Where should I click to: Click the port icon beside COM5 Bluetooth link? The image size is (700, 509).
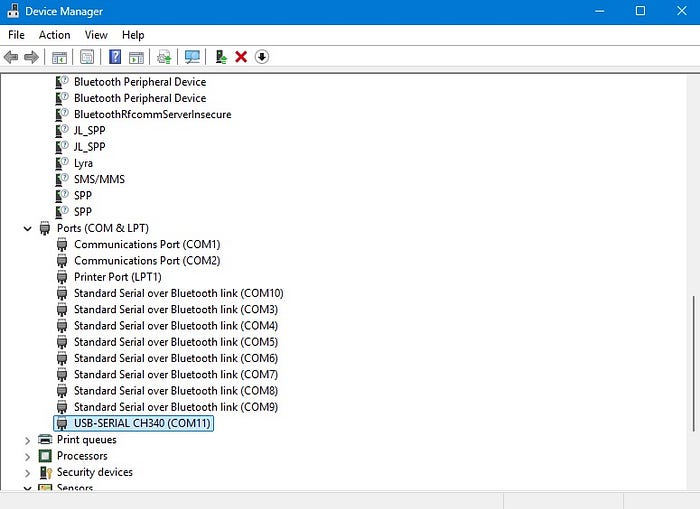(62, 342)
